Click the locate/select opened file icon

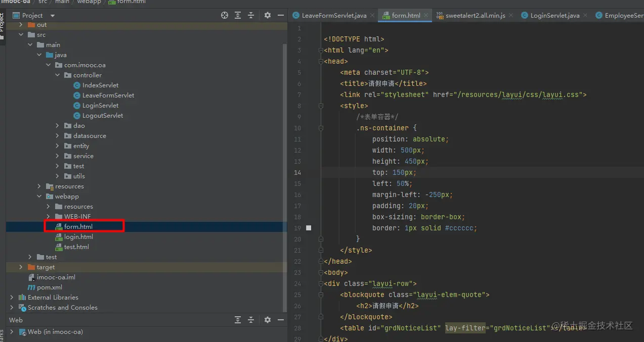click(x=225, y=16)
